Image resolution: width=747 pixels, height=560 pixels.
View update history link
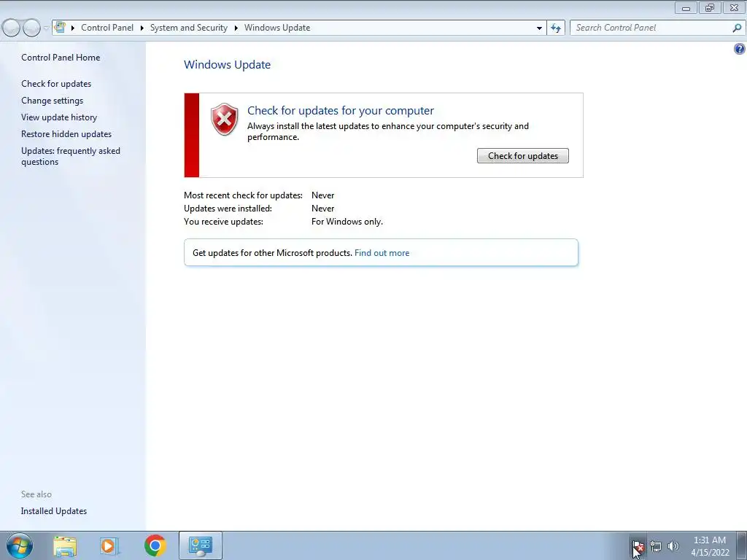[x=59, y=117]
